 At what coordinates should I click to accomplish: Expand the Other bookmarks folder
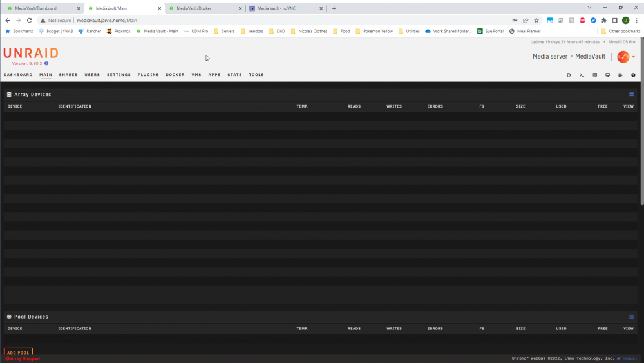pos(621,31)
